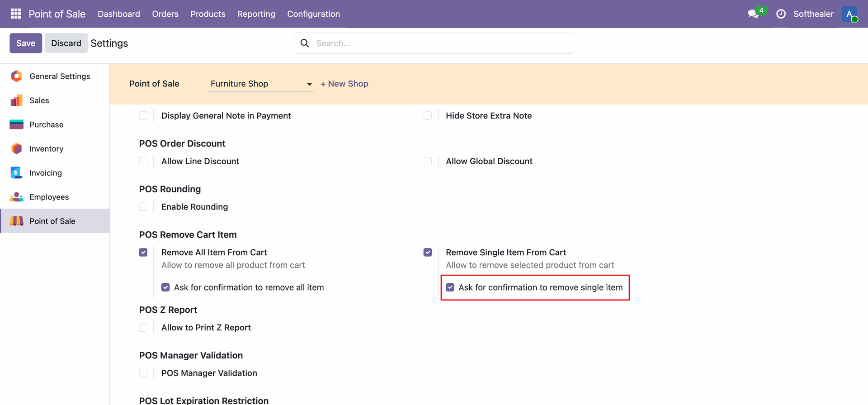
Task: Select the Invoicing module icon
Action: click(x=16, y=173)
